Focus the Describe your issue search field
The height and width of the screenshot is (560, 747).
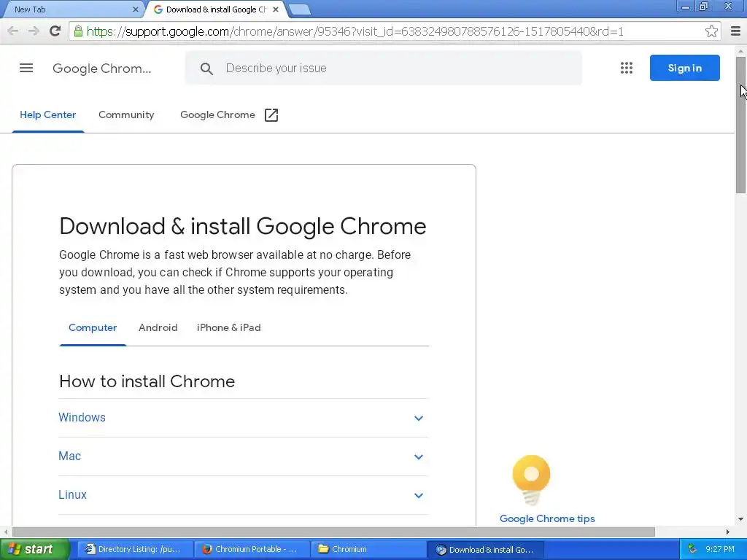tap(383, 68)
